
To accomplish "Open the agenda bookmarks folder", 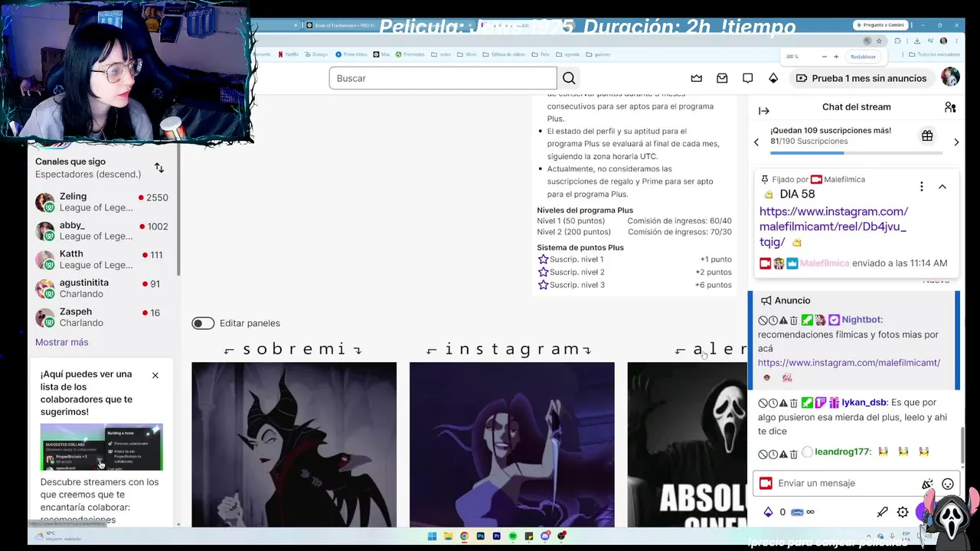I will point(569,54).
